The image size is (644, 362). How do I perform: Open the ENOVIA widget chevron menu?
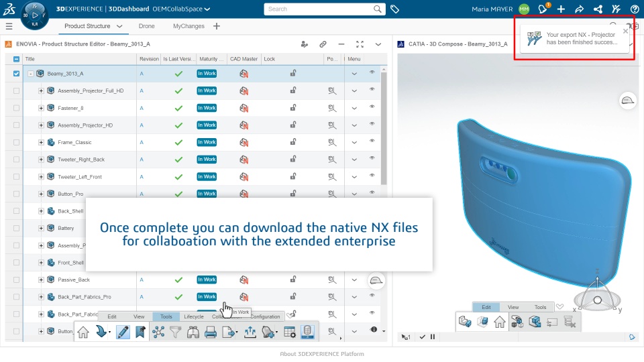click(378, 44)
